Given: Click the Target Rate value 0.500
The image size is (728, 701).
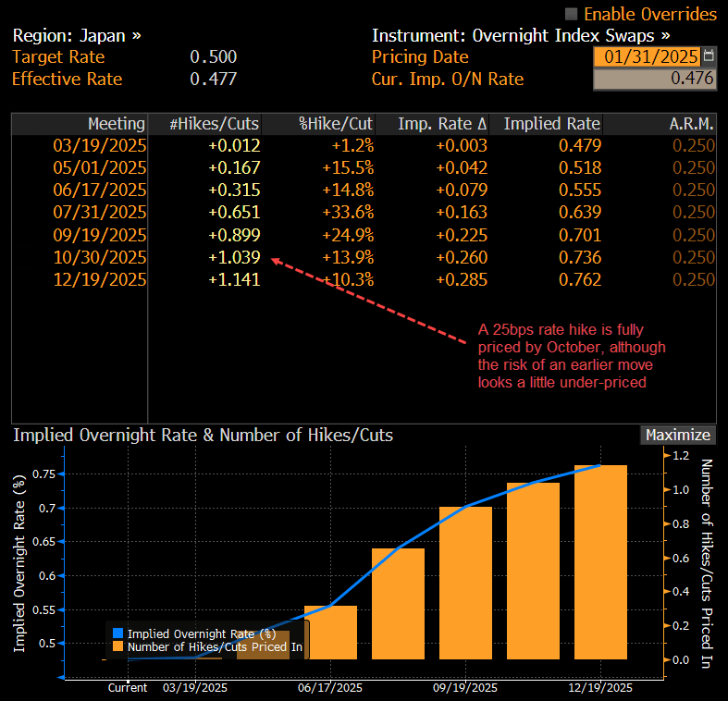Looking at the screenshot, I should [x=214, y=56].
